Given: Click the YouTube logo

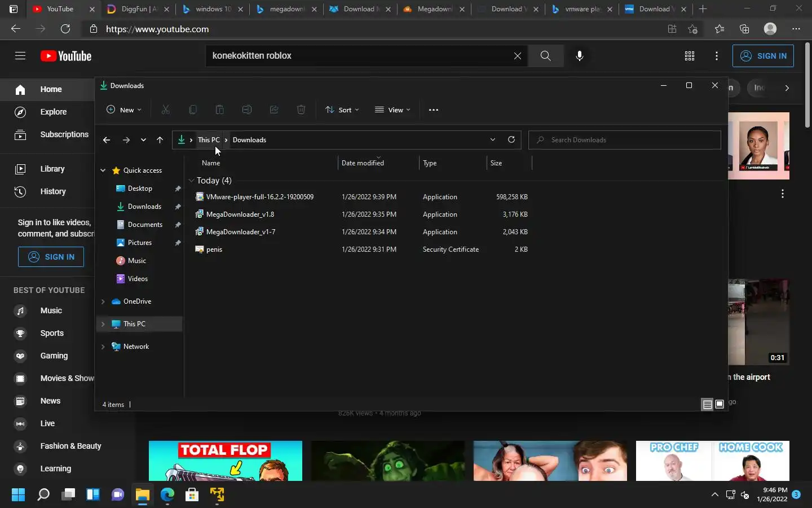Looking at the screenshot, I should pos(66,56).
